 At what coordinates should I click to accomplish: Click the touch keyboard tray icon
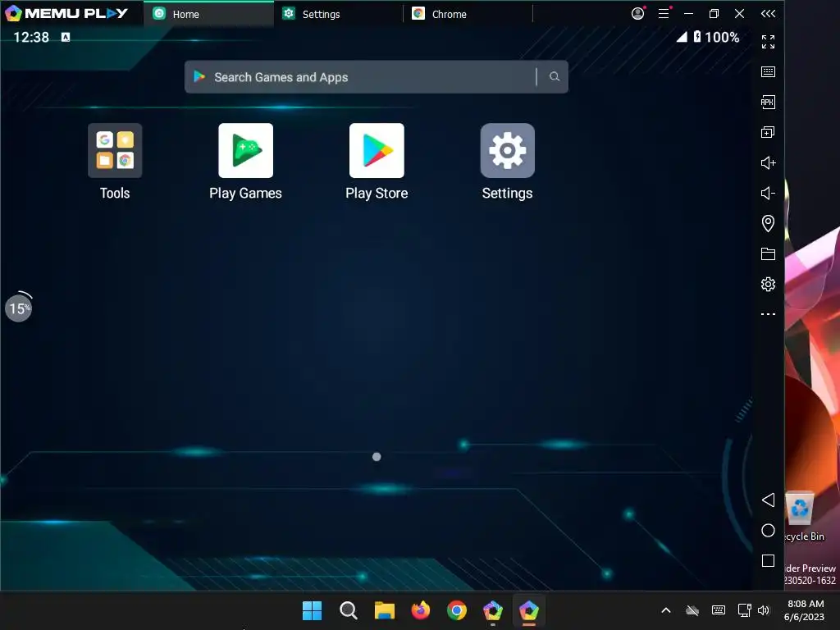click(x=719, y=610)
